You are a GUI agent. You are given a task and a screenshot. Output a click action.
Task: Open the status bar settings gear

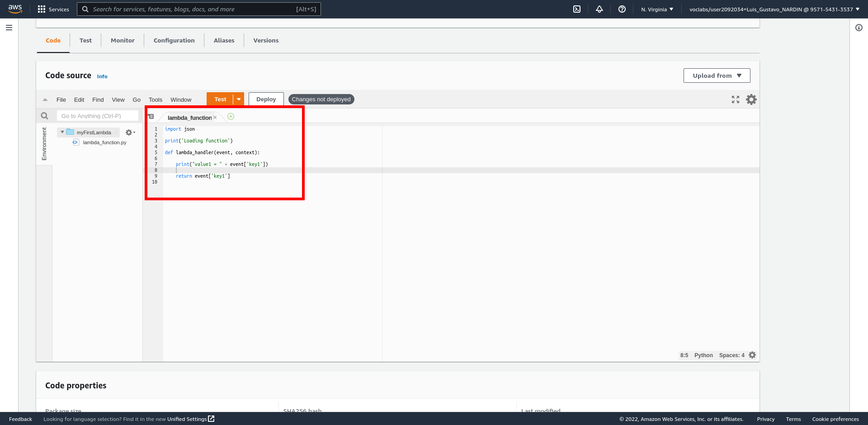tap(752, 355)
